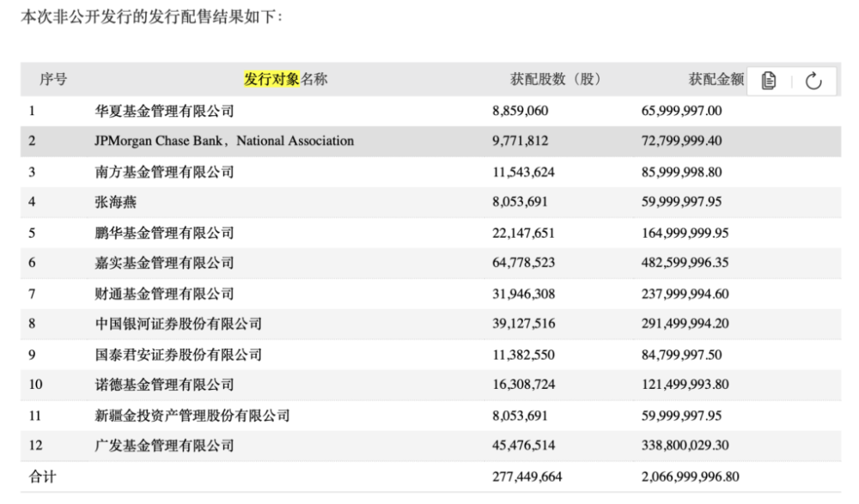
Task: Click amount 482,599,996.35
Action: click(x=685, y=263)
